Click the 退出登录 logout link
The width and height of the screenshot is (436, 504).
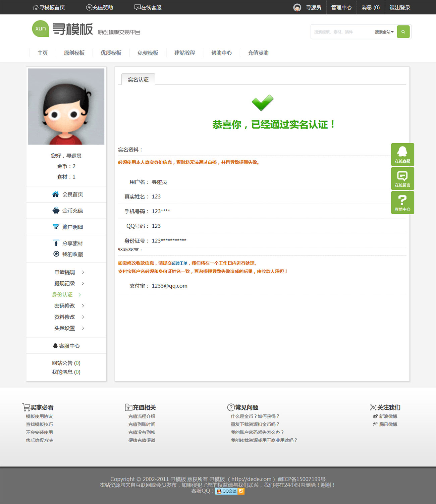[x=400, y=7]
